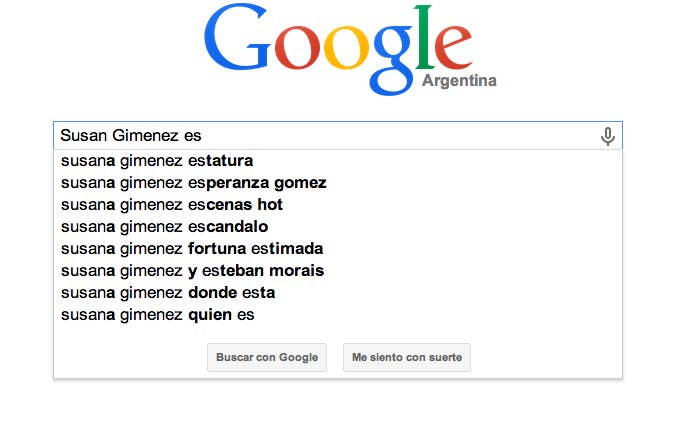Image resolution: width=697 pixels, height=427 pixels.
Task: Click the first red o in the Google logo
Action: (297, 48)
